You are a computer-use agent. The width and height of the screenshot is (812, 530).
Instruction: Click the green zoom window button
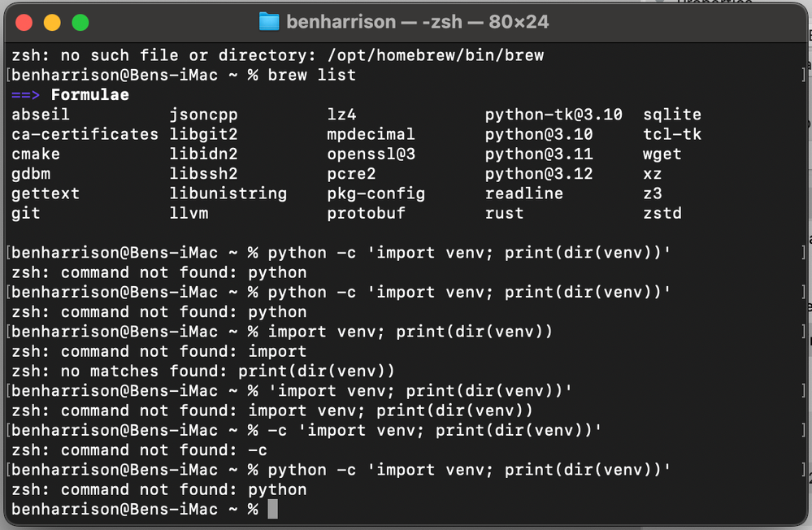click(80, 22)
